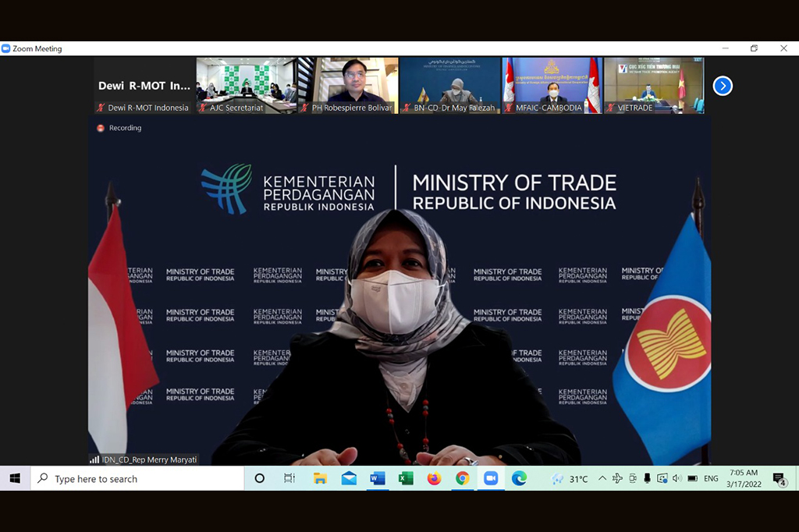Expand the hidden system tray icons
This screenshot has width=799, height=532.
[x=602, y=478]
